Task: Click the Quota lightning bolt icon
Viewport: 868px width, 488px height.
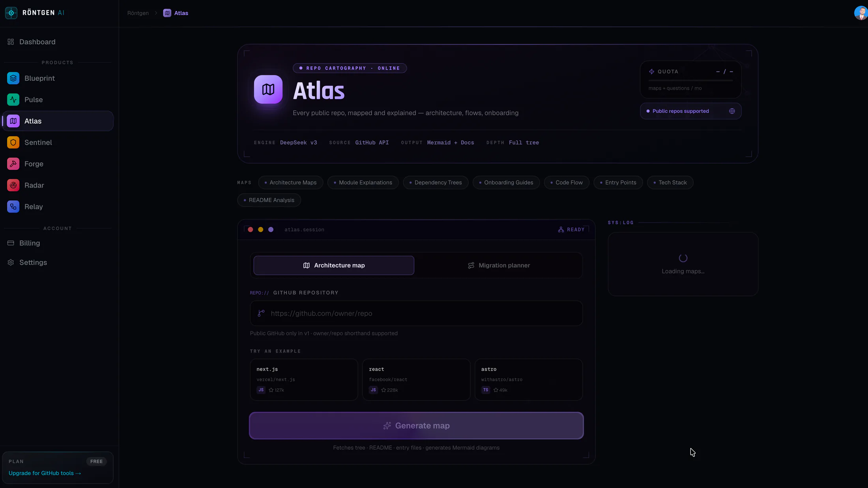Action: click(x=651, y=71)
